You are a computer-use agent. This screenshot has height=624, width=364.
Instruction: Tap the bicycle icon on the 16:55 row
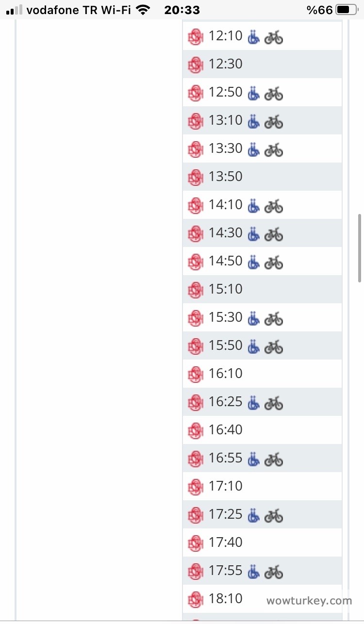point(274,459)
